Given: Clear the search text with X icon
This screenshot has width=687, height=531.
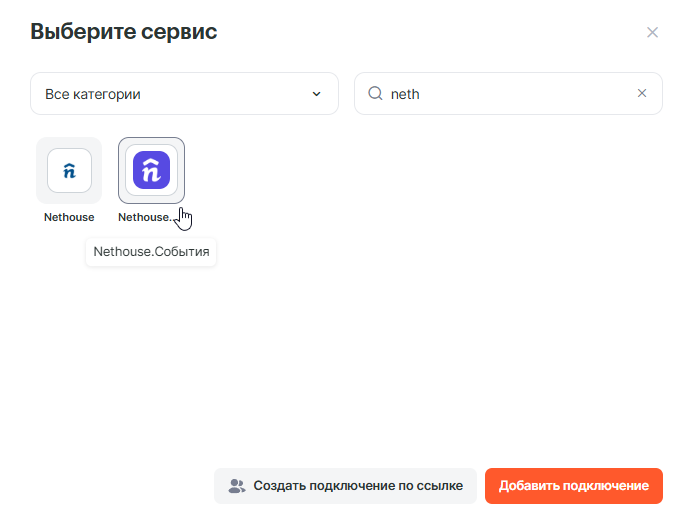Looking at the screenshot, I should (x=643, y=93).
